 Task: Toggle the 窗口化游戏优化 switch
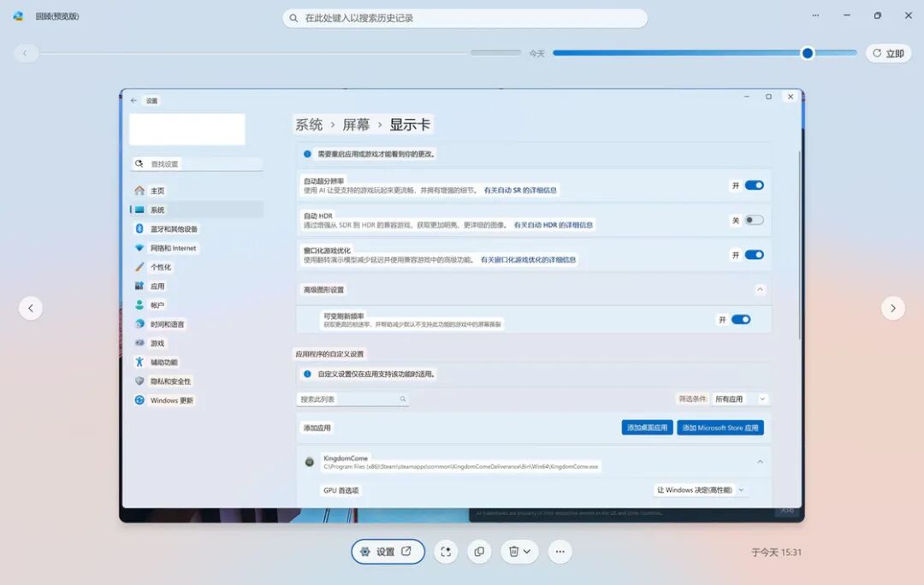click(x=755, y=255)
